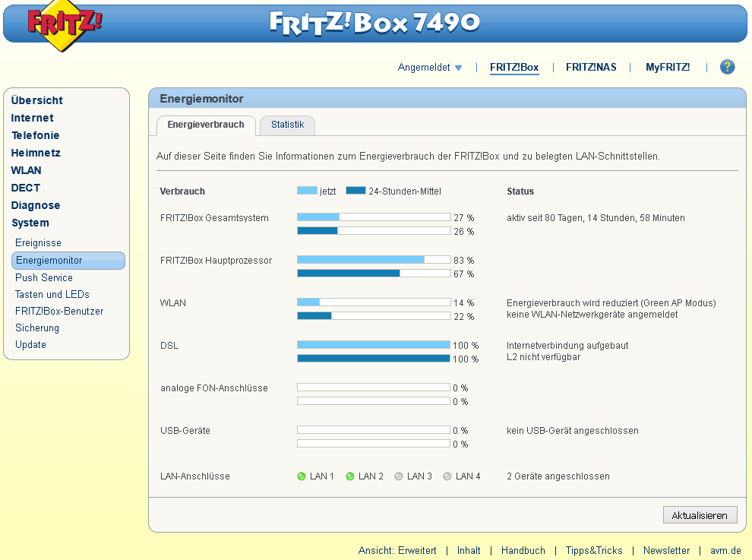Switch to the Energieverbrauch tab
This screenshot has height=560, width=752.
[206, 125]
